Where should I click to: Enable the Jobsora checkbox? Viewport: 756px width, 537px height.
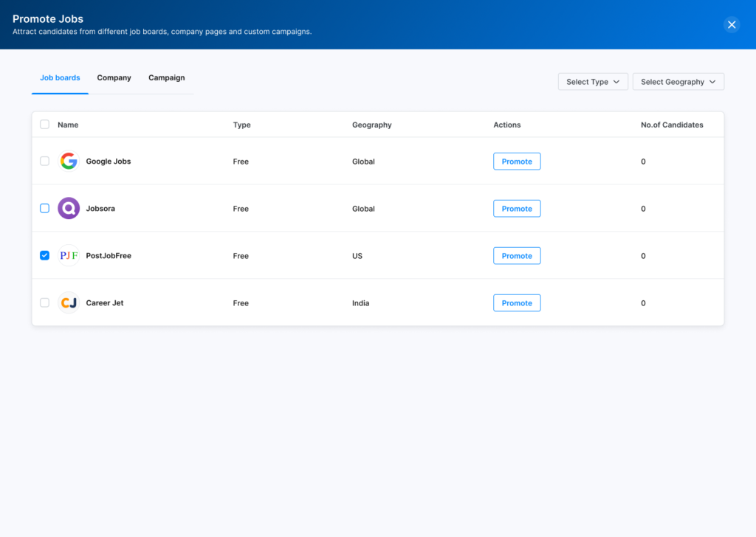44,208
